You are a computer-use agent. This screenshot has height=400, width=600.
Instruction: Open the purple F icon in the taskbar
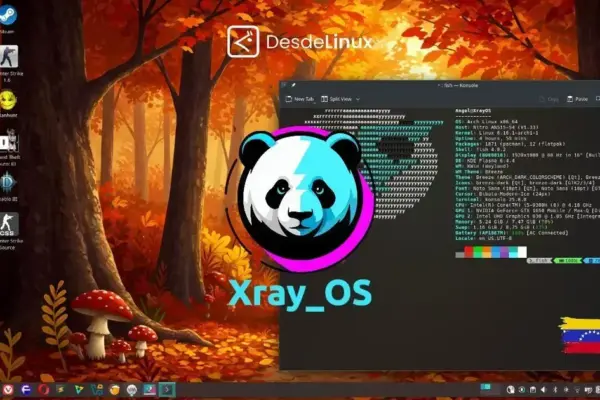tap(26, 390)
